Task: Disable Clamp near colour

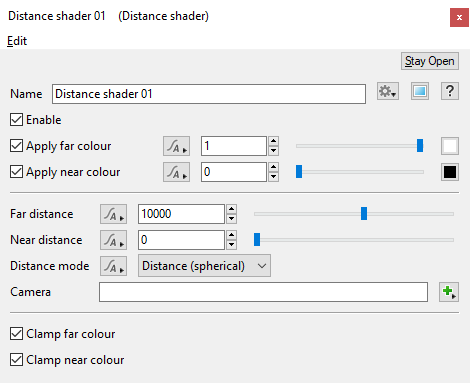Action: click(16, 360)
